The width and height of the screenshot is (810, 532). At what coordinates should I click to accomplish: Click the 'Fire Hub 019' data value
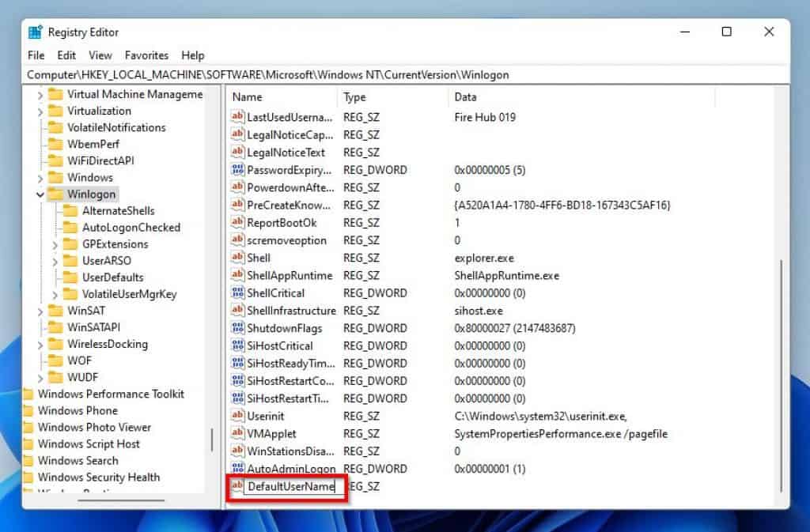point(485,117)
